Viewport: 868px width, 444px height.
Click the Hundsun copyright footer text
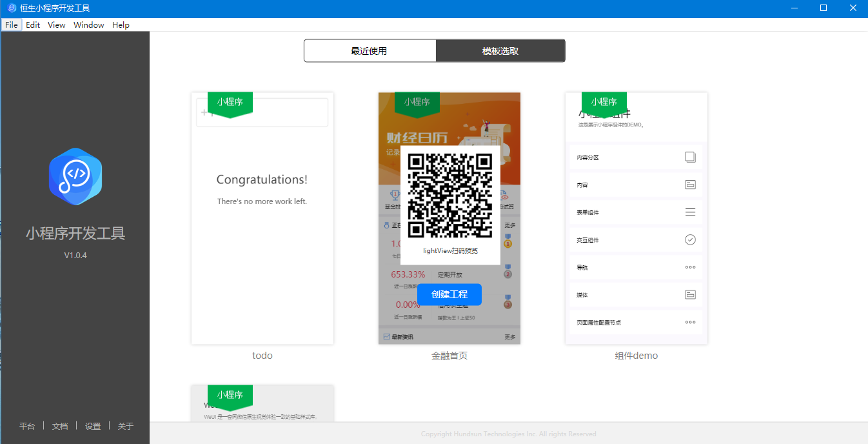coord(509,434)
